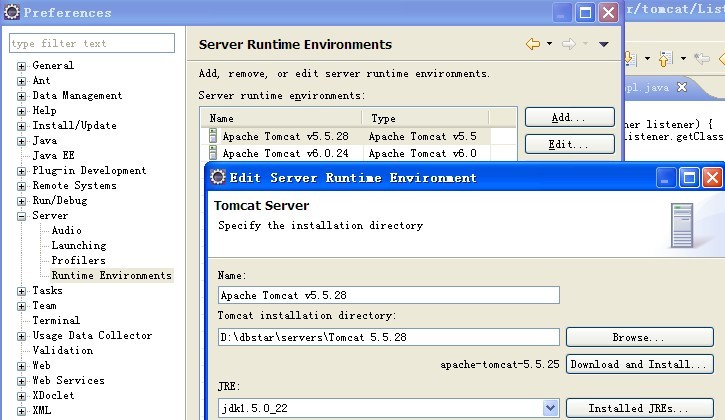Close the Preferences window
This screenshot has width=725, height=420.
[x=608, y=12]
